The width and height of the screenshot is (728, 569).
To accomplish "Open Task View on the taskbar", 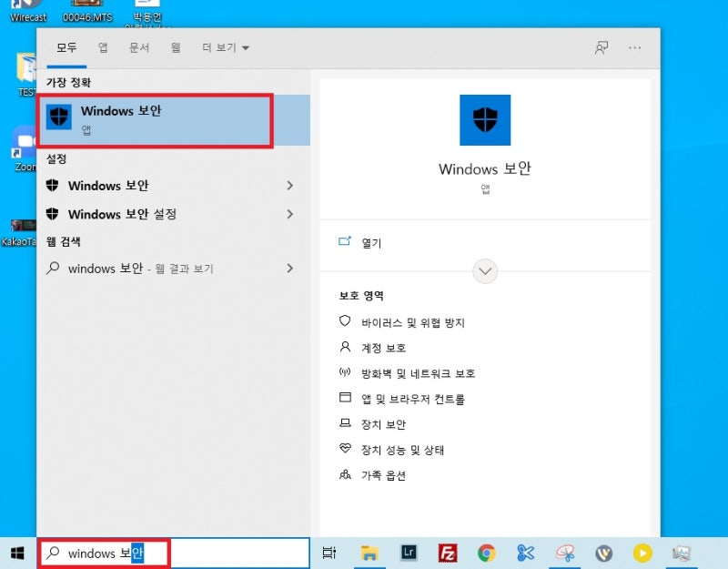I will [329, 553].
